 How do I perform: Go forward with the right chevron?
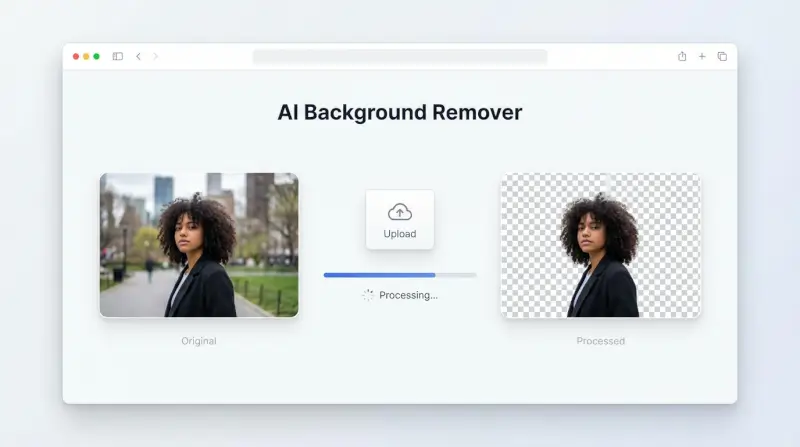[156, 56]
